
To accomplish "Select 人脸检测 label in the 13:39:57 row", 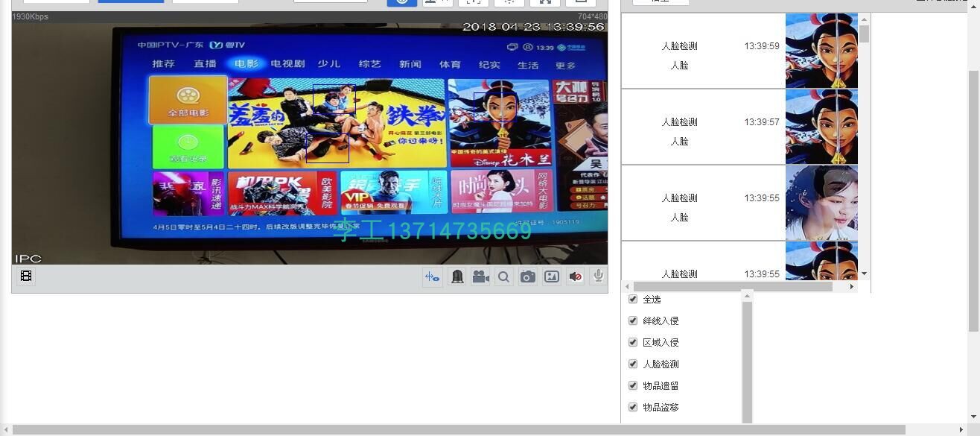I will tap(679, 122).
